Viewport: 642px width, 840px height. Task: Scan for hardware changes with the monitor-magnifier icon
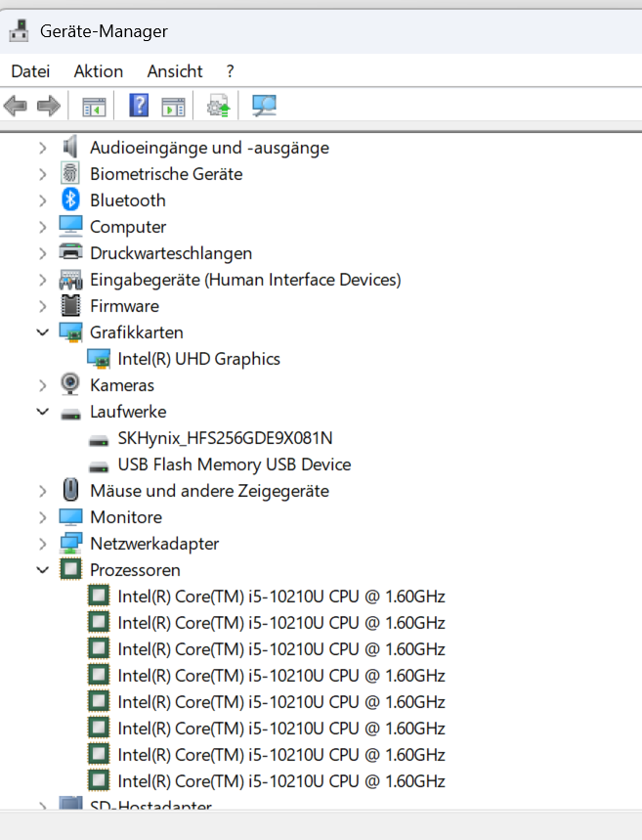click(264, 106)
